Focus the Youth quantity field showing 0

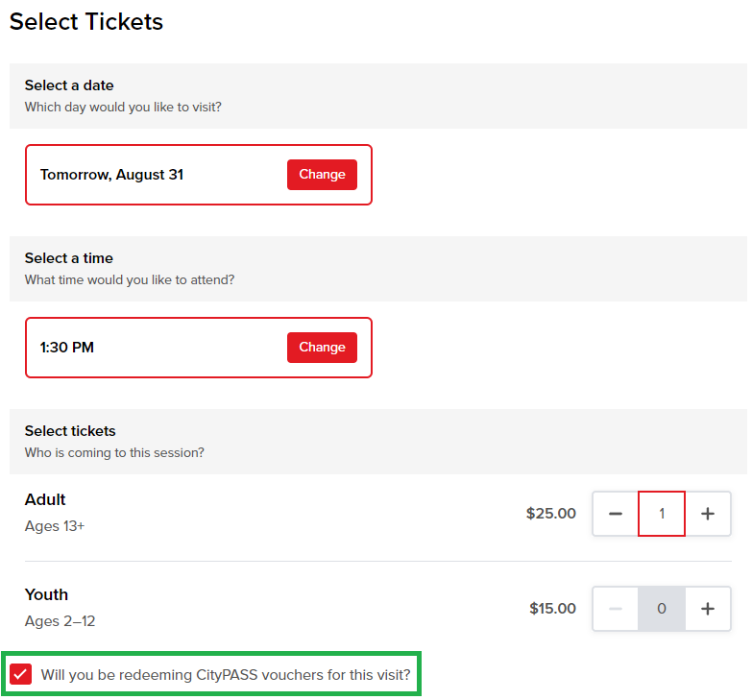coord(662,609)
